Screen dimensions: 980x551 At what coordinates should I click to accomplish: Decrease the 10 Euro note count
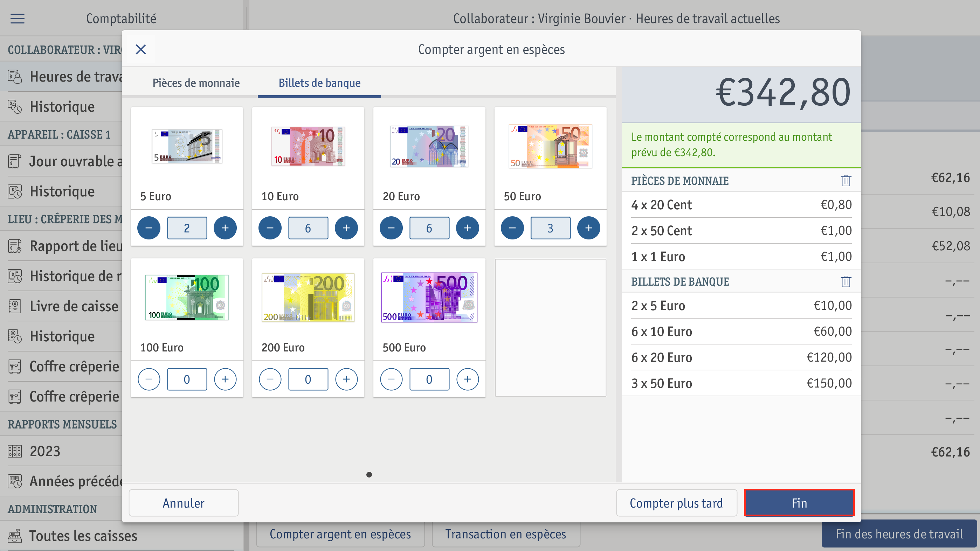[x=270, y=228]
